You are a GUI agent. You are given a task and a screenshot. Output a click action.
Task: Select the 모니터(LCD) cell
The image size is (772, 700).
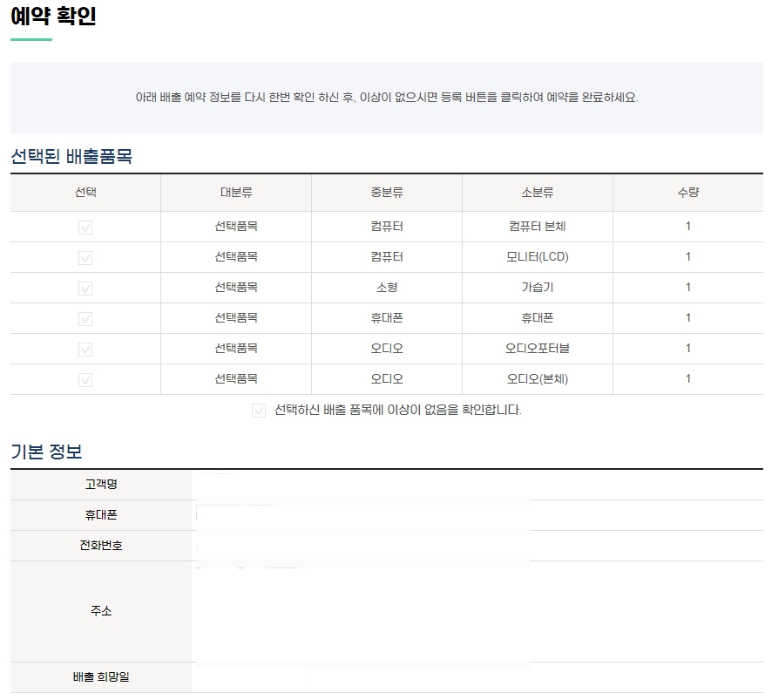[x=538, y=257]
